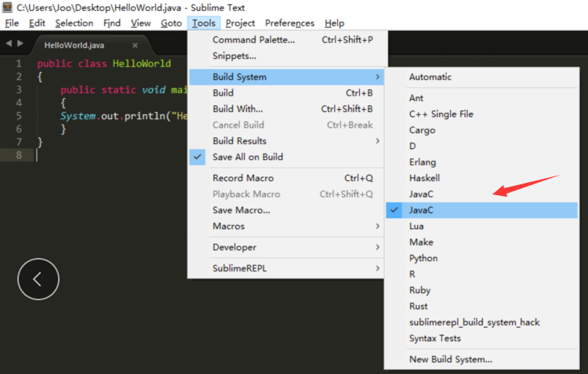The image size is (588, 374).
Task: Select Rust build system
Action: tap(482, 306)
